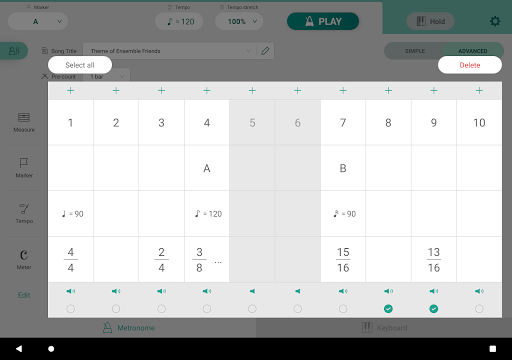Open the Tempo icon in sidebar
The width and height of the screenshot is (512, 360).
coord(24,209)
